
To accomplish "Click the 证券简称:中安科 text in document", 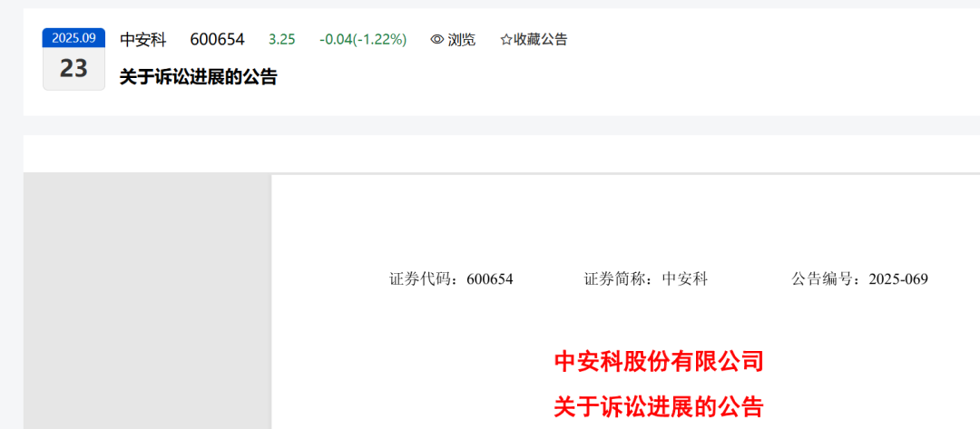I will point(646,279).
